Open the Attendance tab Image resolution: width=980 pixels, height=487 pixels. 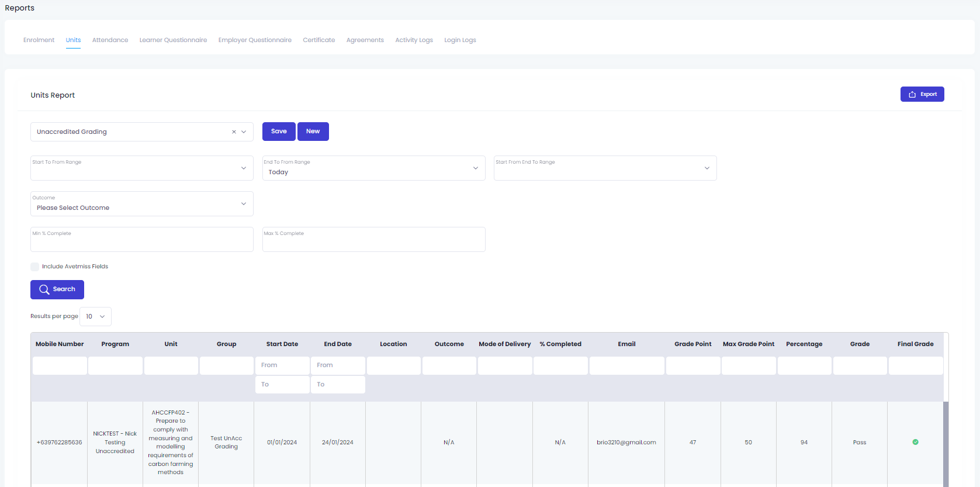click(x=110, y=40)
